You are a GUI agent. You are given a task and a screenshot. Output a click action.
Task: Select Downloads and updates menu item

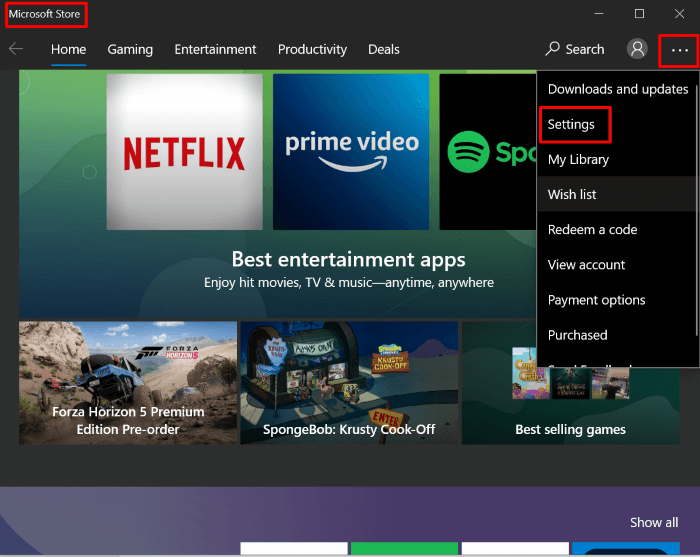click(617, 89)
